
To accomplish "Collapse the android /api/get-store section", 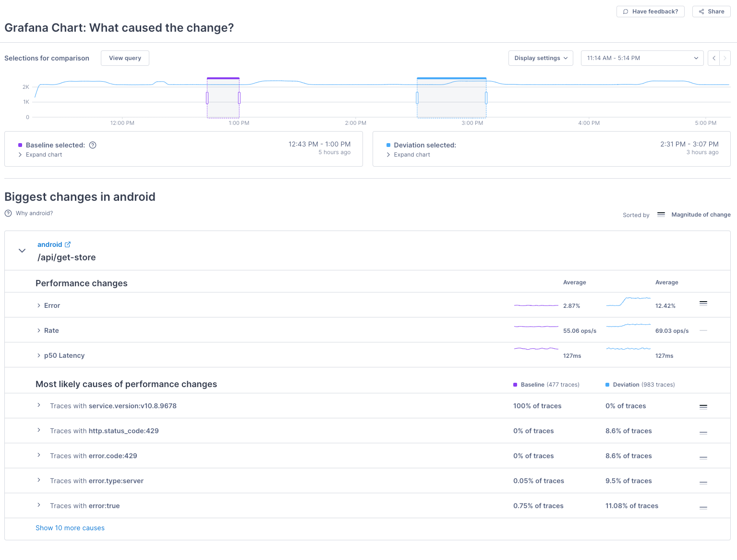I will [22, 251].
